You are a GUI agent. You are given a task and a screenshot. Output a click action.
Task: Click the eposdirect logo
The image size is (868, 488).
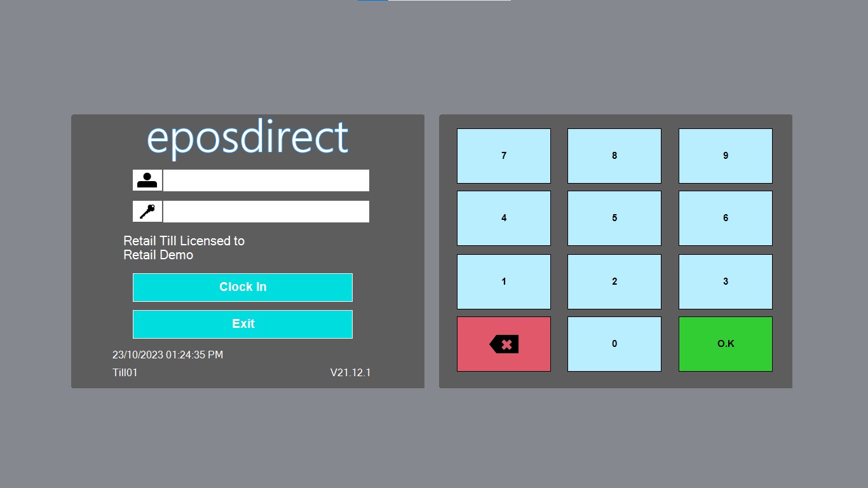(248, 138)
